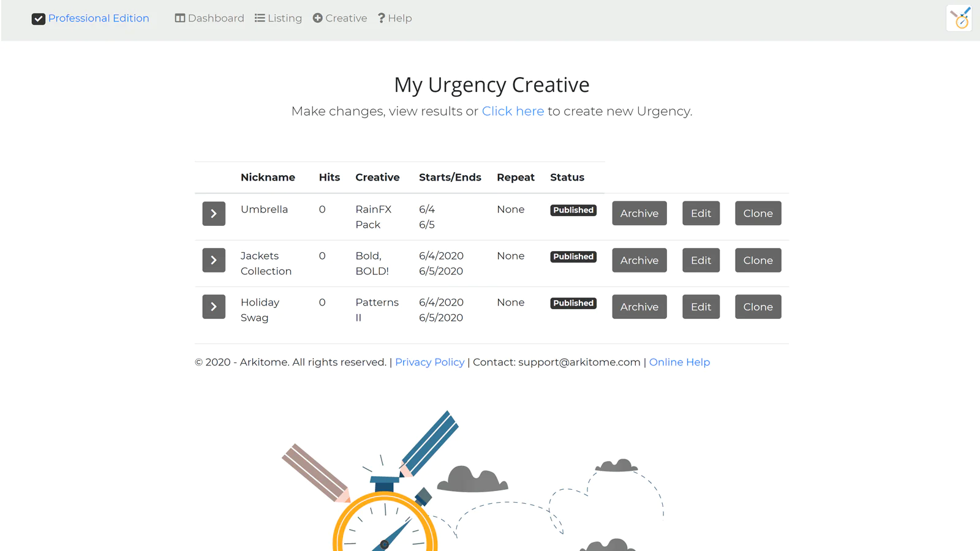Click the 'Bold, BOLD!' creative cell

(372, 263)
